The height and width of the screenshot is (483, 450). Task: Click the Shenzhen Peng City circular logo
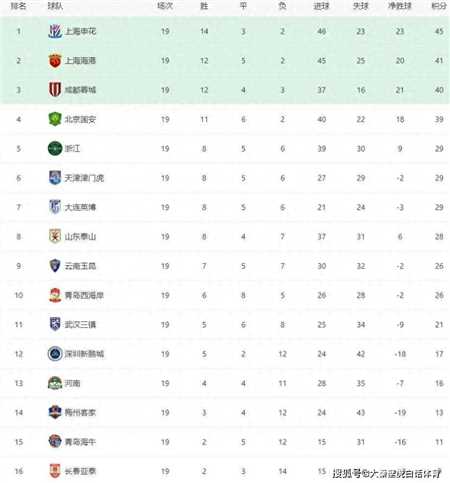point(55,354)
